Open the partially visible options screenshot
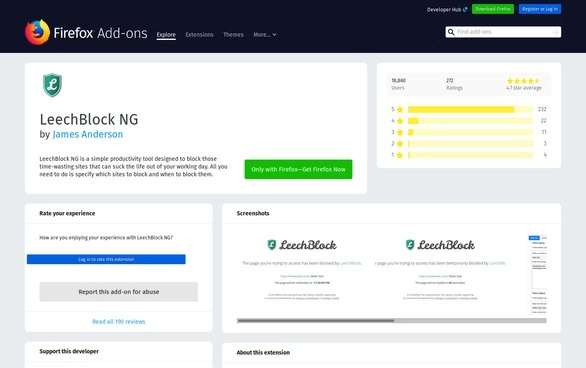The image size is (586, 368). pyautogui.click(x=537, y=275)
